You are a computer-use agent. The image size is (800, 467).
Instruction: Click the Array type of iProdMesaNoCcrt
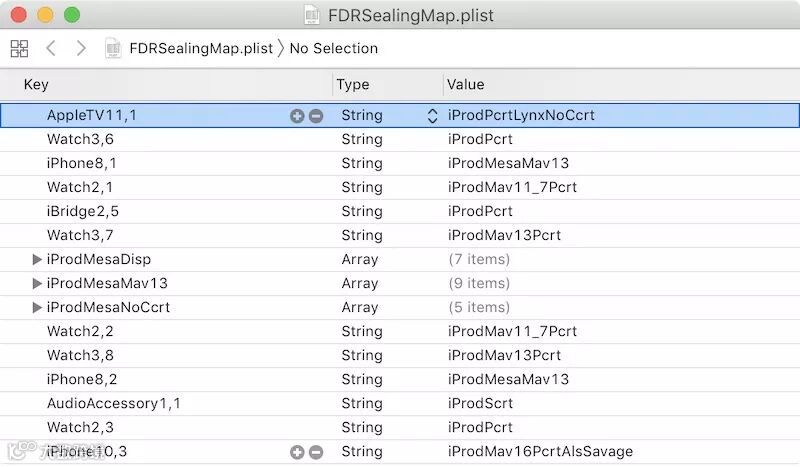point(360,307)
